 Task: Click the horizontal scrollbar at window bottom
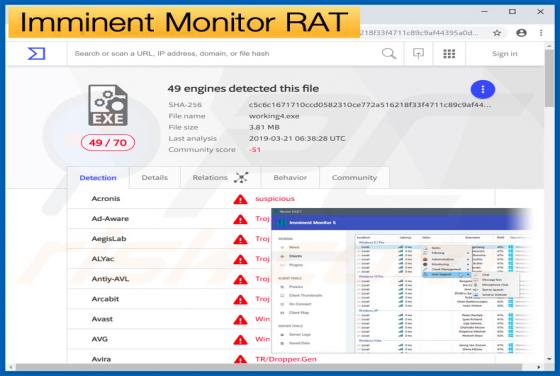269,367
